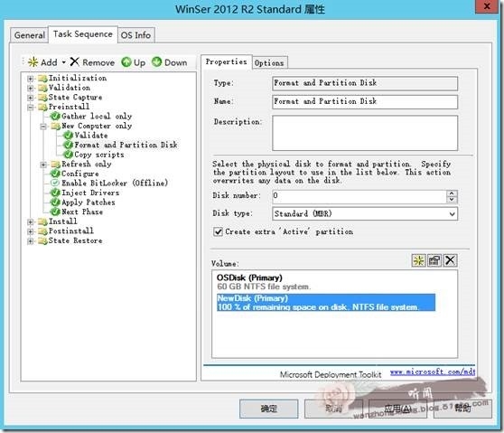Move step Up with green arrow
The width and height of the screenshot is (504, 433).
tap(133, 62)
